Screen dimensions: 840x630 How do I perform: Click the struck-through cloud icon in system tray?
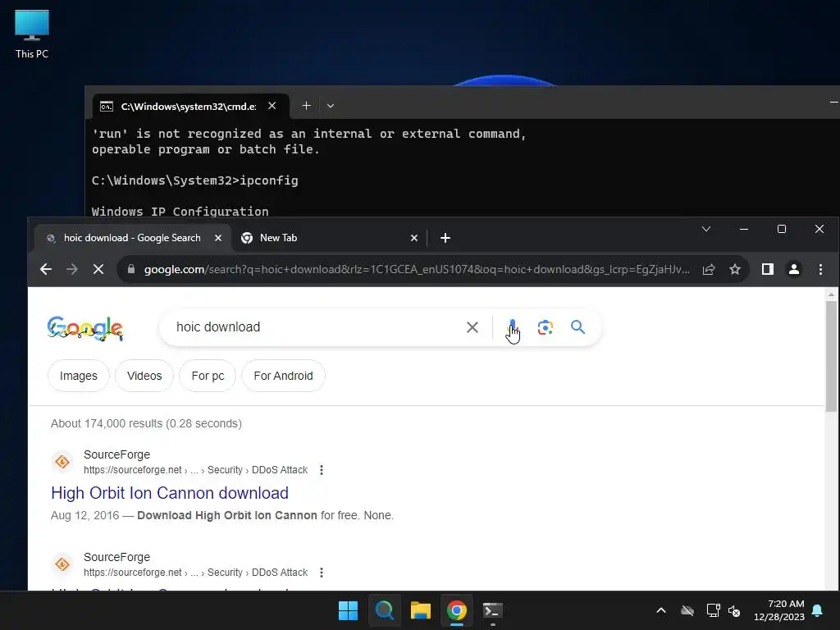pyautogui.click(x=687, y=610)
